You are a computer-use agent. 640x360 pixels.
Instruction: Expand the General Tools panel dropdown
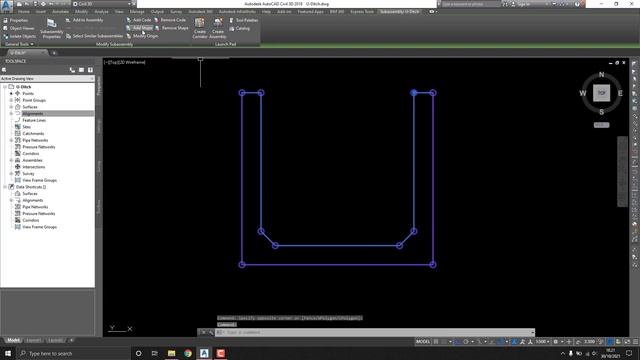tap(19, 44)
